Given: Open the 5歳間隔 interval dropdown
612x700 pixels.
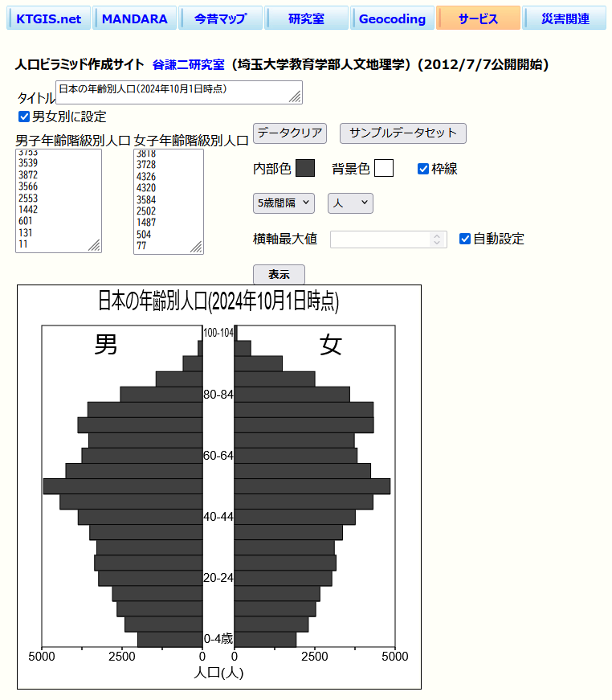Looking at the screenshot, I should [284, 203].
